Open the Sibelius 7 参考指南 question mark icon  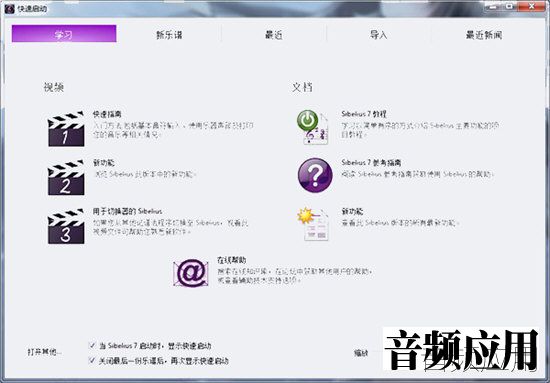click(x=315, y=175)
